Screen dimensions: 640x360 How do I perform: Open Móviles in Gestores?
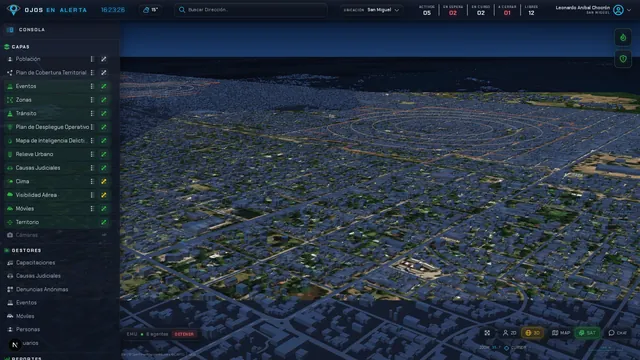pyautogui.click(x=25, y=316)
